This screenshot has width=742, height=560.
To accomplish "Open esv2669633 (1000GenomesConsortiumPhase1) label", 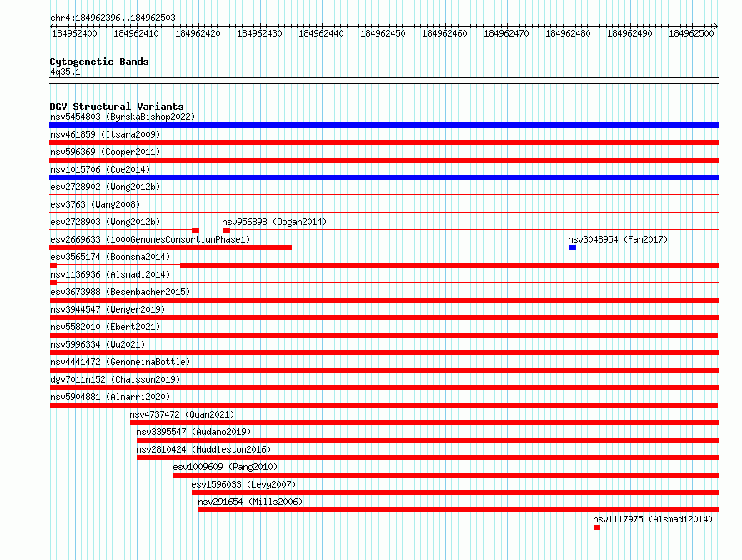I will click(150, 239).
